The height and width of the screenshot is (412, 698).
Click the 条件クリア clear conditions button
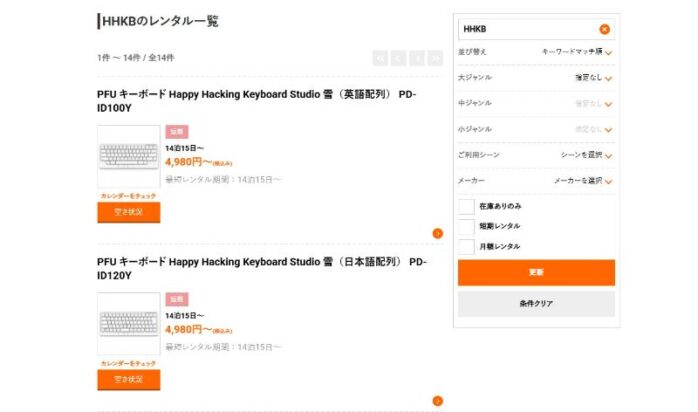(x=536, y=304)
